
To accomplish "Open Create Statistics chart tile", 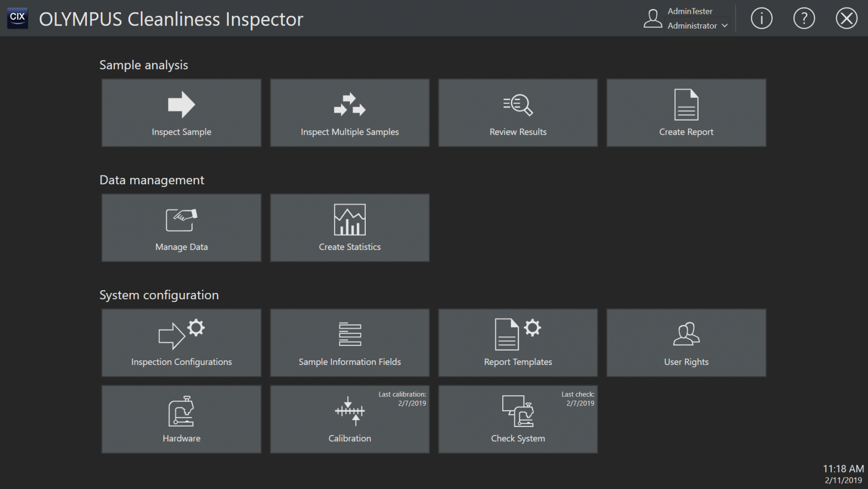I will 349,228.
